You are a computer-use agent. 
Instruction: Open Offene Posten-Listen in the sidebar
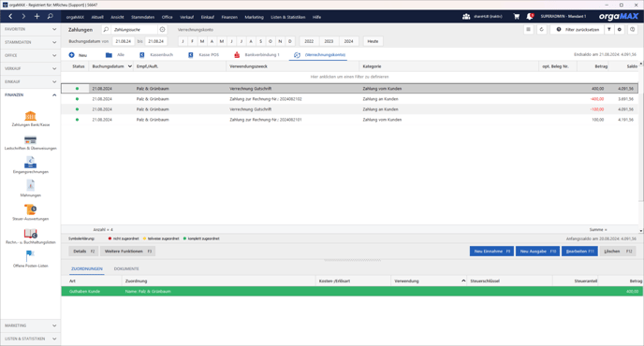click(x=30, y=260)
